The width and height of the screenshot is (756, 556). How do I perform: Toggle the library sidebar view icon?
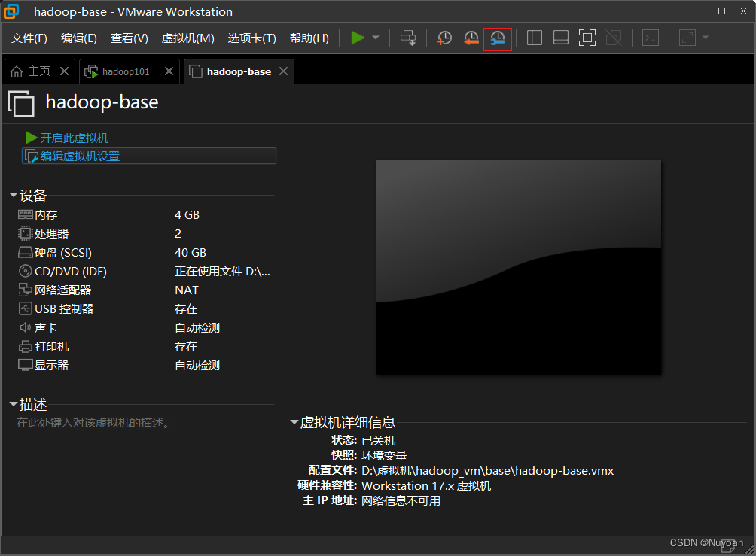pos(534,38)
